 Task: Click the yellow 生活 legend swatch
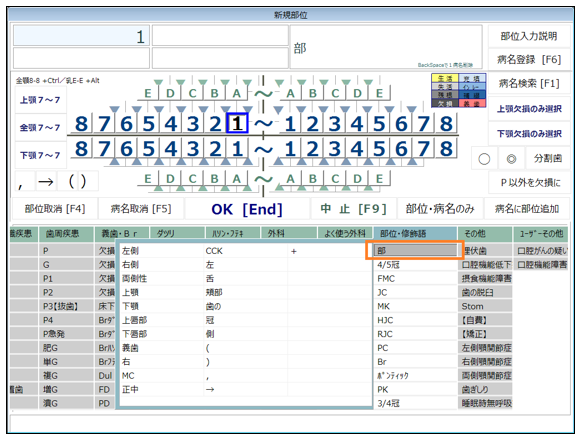[445, 78]
